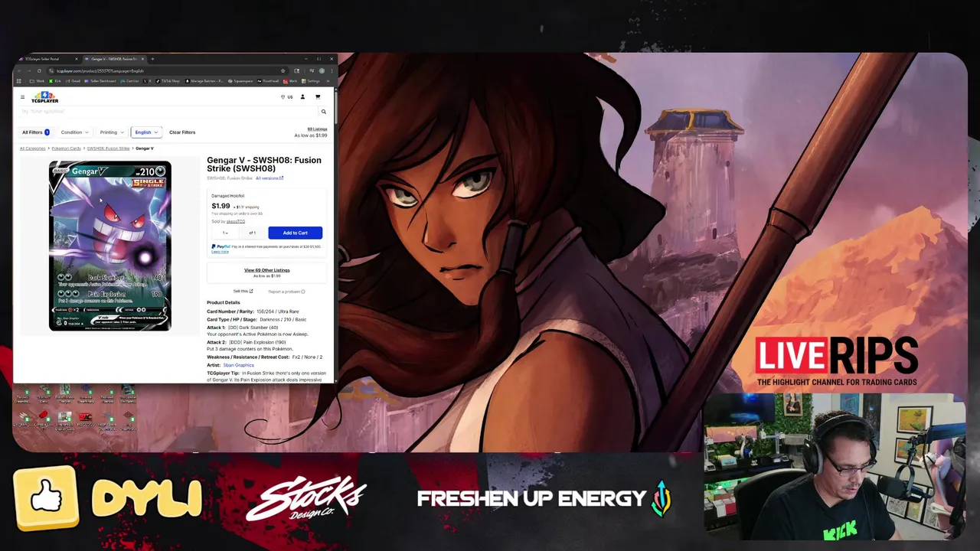Open the All Filters panel
The image size is (980, 551).
[x=36, y=132]
